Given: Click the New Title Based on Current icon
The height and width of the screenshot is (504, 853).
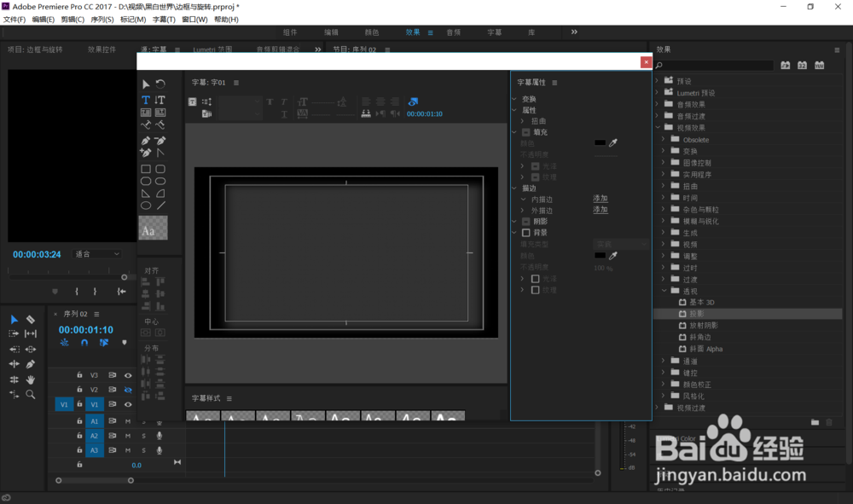Looking at the screenshot, I should [192, 101].
